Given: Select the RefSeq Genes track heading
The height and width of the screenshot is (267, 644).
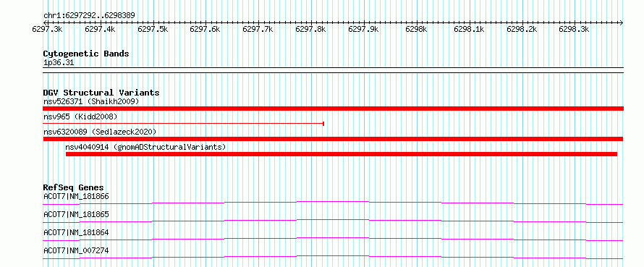Looking at the screenshot, I should point(74,187).
